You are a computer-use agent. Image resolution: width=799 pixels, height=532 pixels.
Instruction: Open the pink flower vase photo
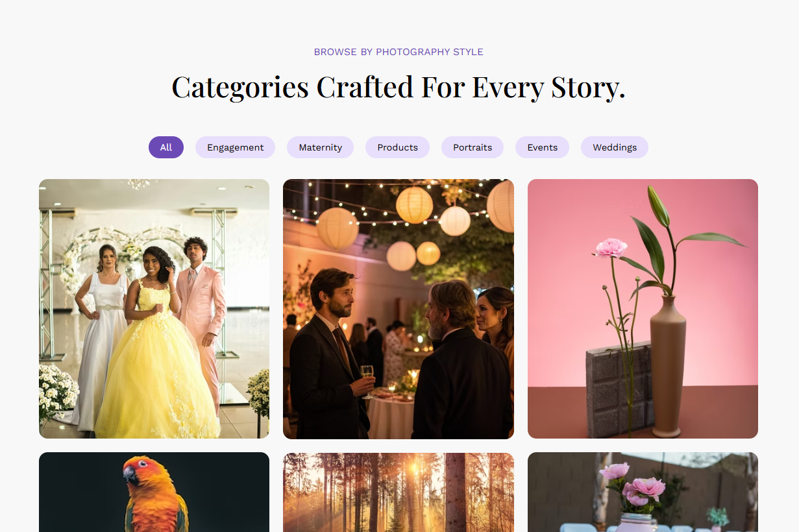tap(643, 309)
